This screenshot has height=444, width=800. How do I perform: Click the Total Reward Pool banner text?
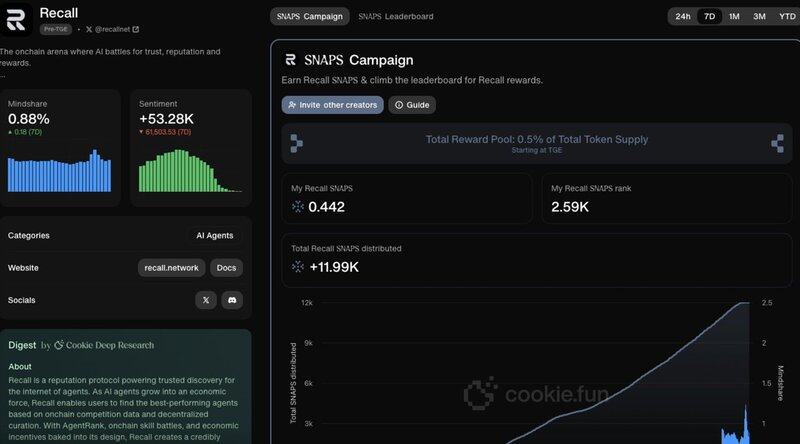pos(537,139)
